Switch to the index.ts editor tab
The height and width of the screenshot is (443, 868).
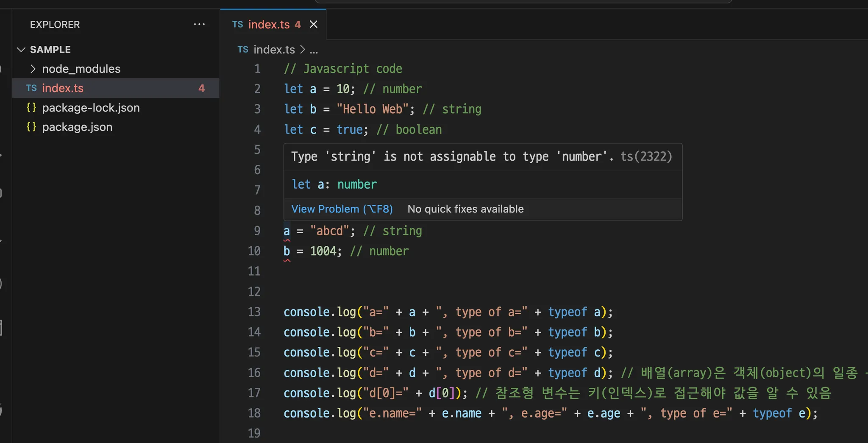point(269,25)
